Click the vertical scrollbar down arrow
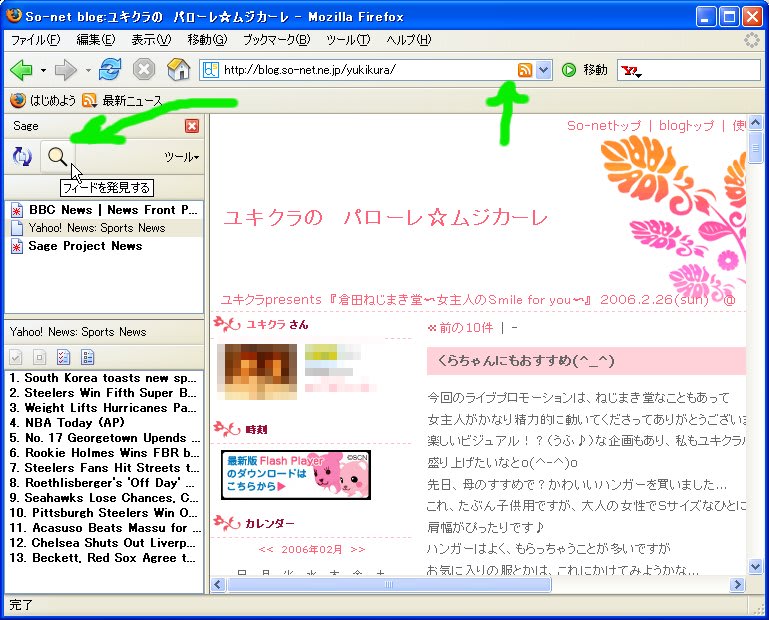The width and height of the screenshot is (769, 620). pyautogui.click(x=755, y=567)
